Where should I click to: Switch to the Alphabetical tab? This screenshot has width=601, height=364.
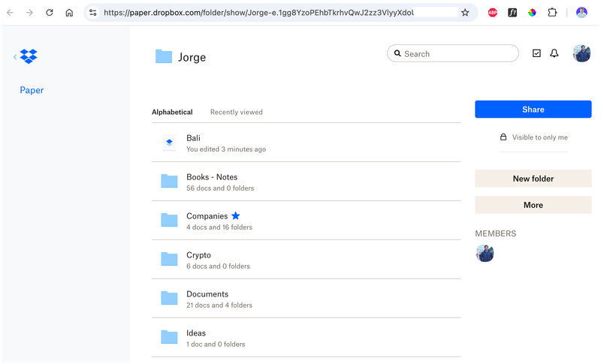(x=172, y=113)
